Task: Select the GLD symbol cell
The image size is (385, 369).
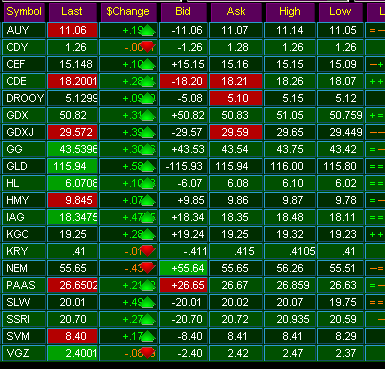Action: coord(24,166)
